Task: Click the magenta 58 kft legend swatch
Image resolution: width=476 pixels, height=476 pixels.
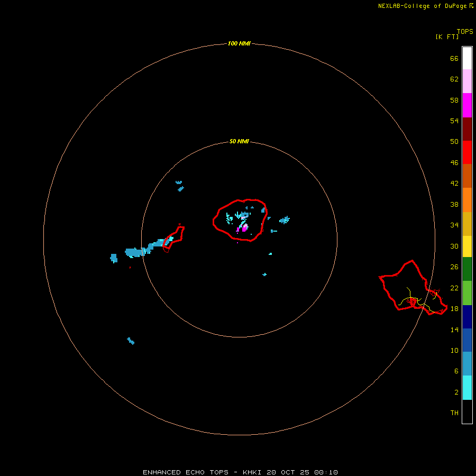Action: click(467, 105)
